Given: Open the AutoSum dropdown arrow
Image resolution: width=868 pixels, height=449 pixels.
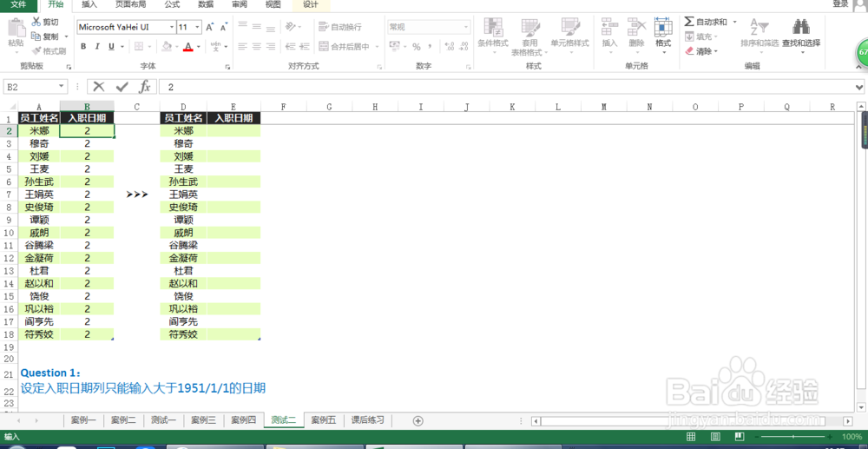Looking at the screenshot, I should pos(734,22).
